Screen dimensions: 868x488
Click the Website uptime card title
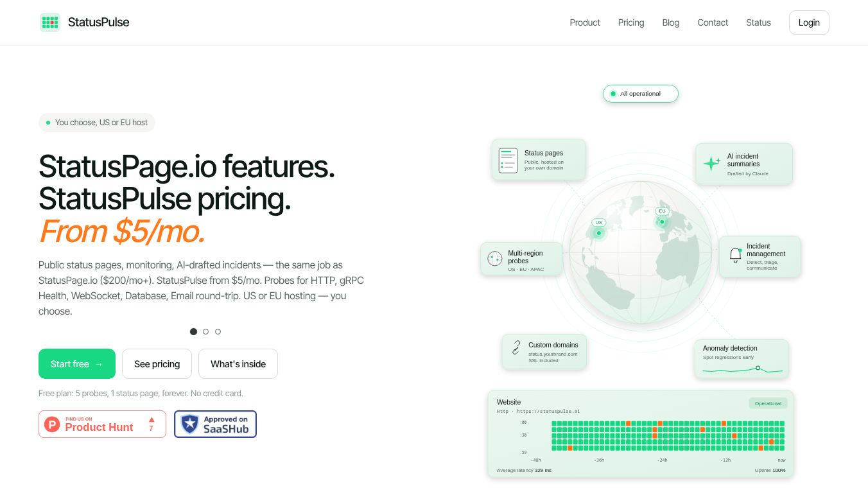pyautogui.click(x=509, y=402)
